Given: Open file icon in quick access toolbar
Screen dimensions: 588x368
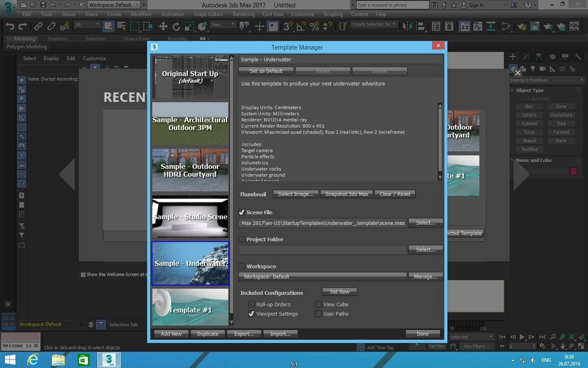Looking at the screenshot, I should (33, 5).
